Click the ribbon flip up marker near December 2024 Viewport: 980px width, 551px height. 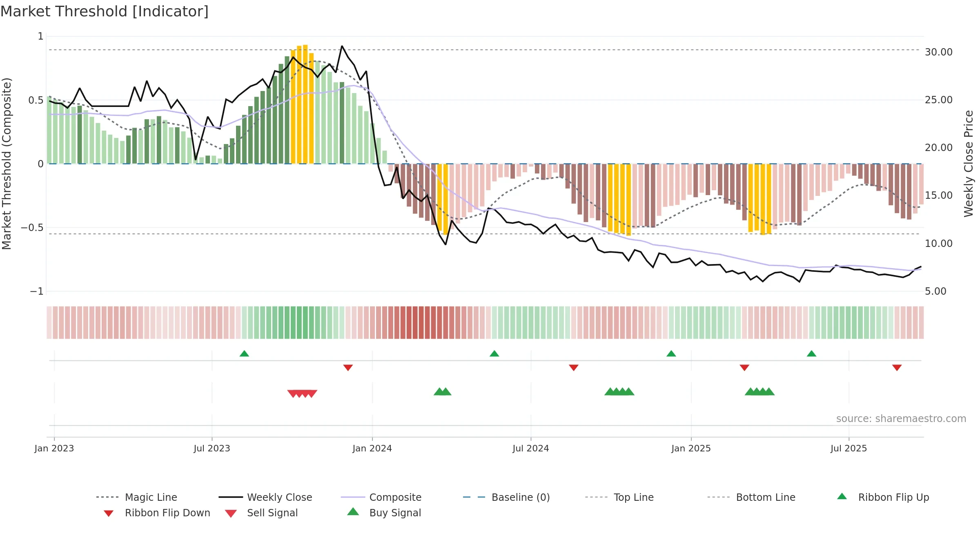[x=671, y=353]
